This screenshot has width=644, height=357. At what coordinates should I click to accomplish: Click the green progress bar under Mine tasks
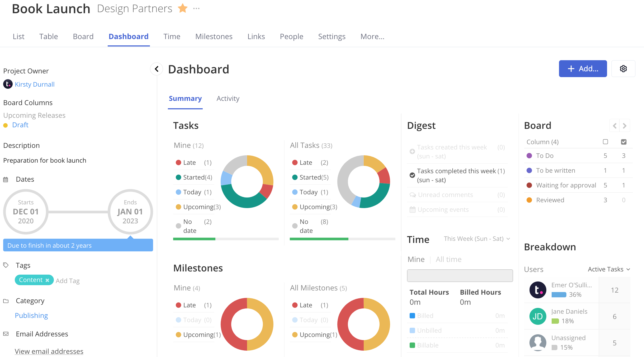[x=194, y=239]
